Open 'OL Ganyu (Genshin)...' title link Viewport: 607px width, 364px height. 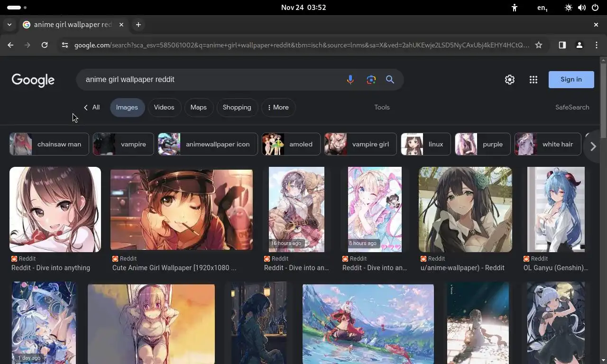tap(556, 268)
